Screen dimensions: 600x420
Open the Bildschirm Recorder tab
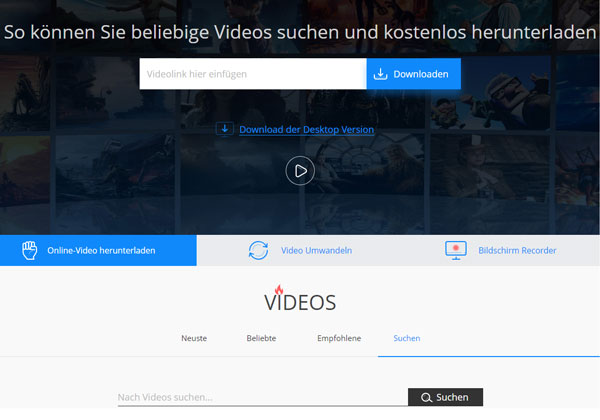(x=517, y=251)
